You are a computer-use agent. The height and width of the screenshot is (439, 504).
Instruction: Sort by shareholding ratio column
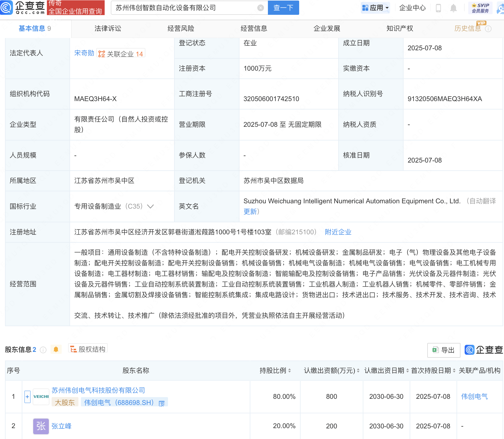(x=289, y=371)
